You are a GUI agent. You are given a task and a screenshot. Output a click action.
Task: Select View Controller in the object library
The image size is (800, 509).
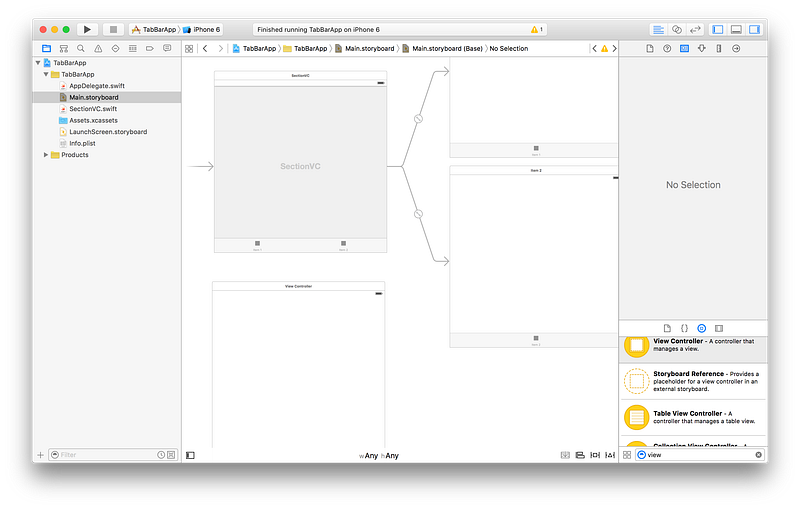tap(693, 349)
